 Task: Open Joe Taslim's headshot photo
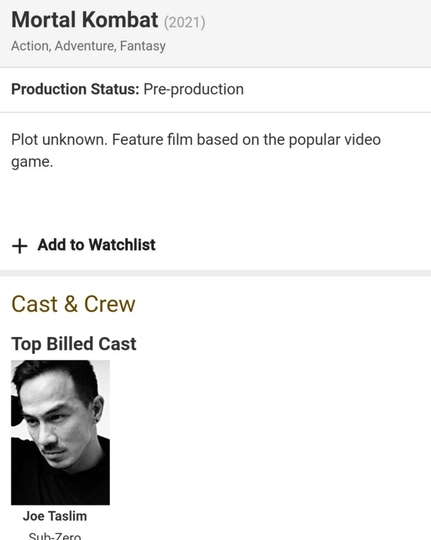tap(60, 433)
